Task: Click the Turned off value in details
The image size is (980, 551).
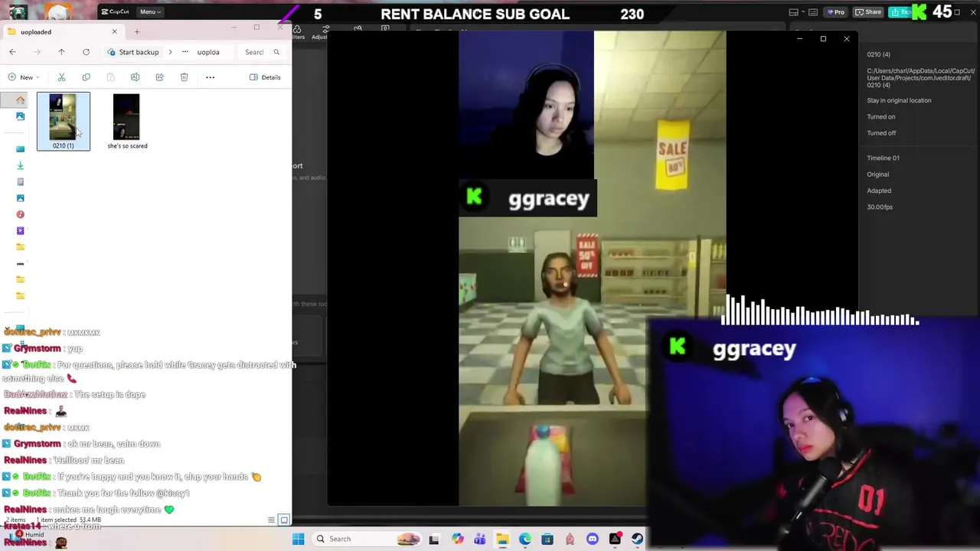Action: [881, 133]
